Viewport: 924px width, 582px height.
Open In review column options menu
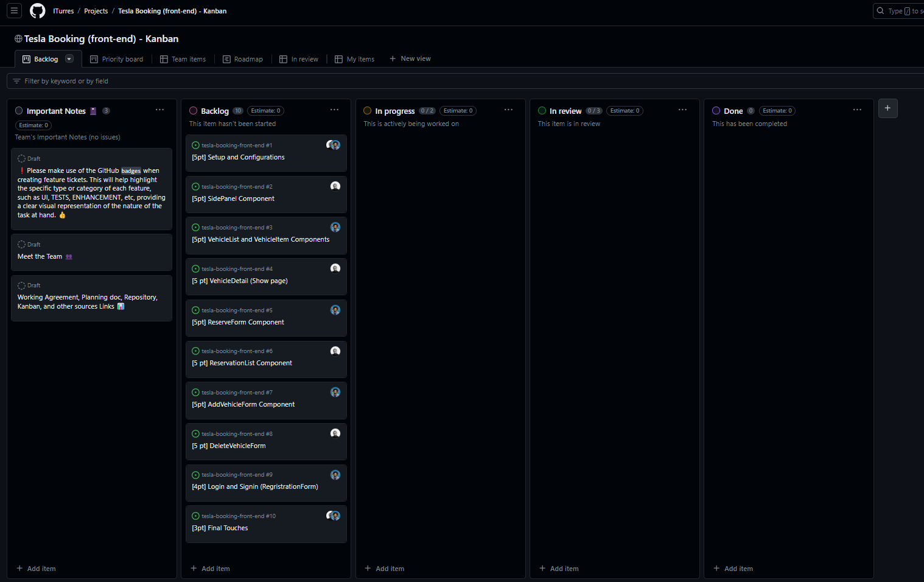[x=682, y=110]
